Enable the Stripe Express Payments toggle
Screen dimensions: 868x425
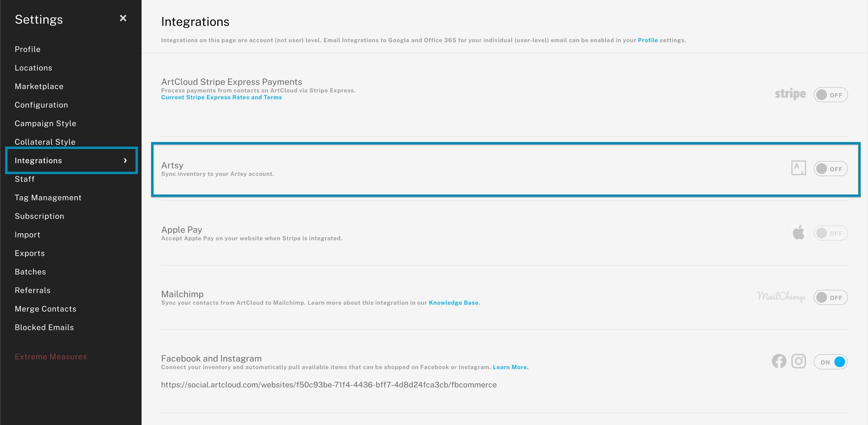830,95
